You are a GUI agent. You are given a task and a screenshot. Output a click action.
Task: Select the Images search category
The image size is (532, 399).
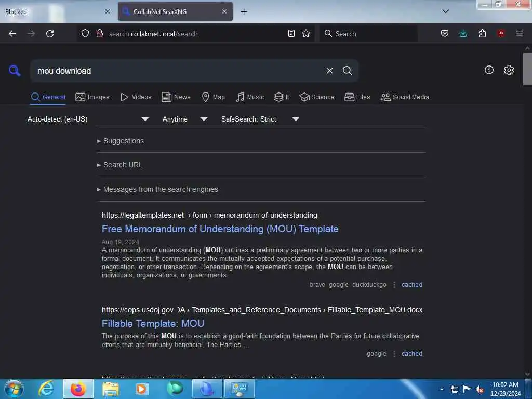[x=92, y=97]
